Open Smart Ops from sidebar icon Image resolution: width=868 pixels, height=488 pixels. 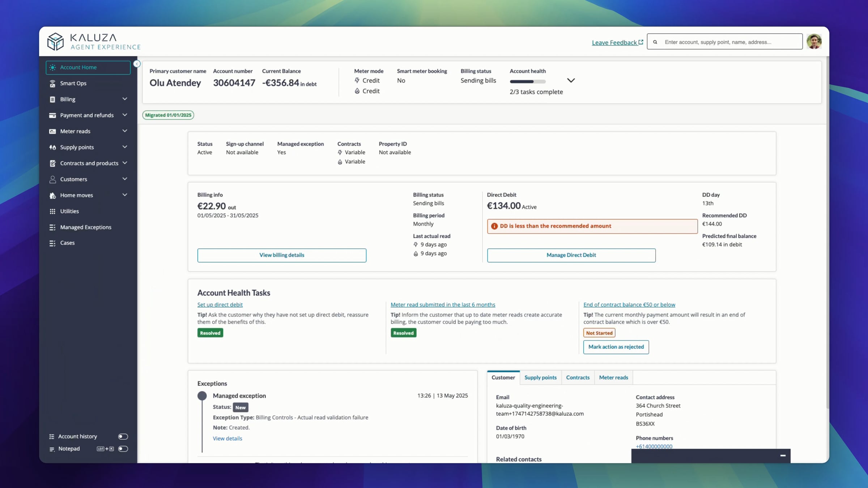coord(52,84)
